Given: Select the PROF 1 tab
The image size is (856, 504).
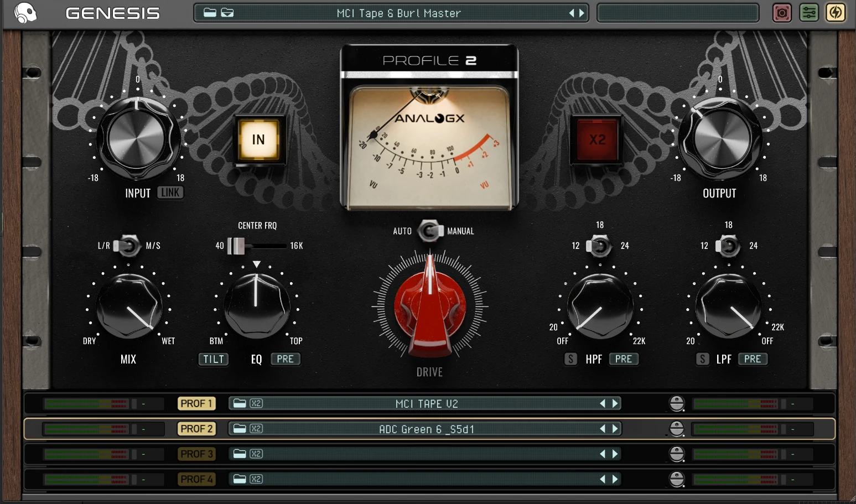Looking at the screenshot, I should 196,403.
